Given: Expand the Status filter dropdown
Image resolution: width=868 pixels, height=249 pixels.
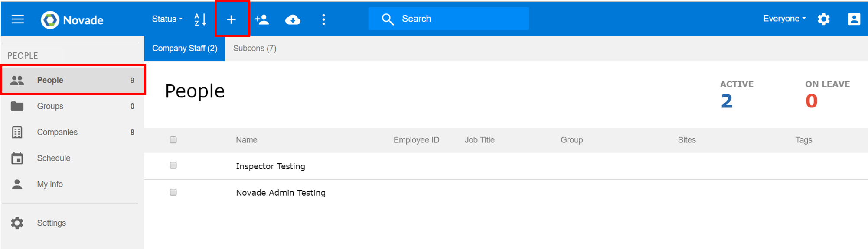Looking at the screenshot, I should tap(167, 19).
